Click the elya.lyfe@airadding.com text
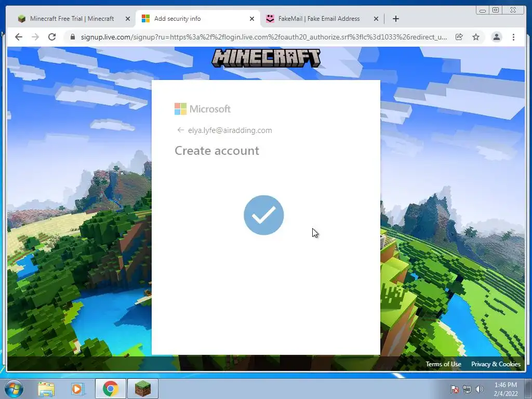This screenshot has width=532, height=399. pos(230,130)
